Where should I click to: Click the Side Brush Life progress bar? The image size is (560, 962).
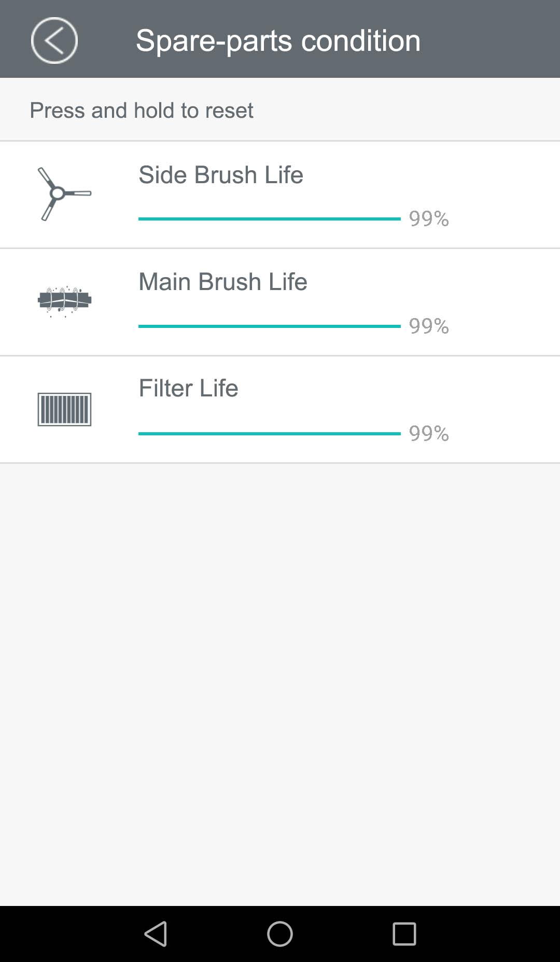point(269,219)
